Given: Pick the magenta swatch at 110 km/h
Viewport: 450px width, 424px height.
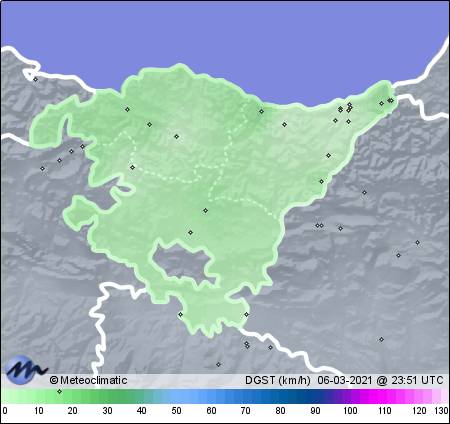Looking at the screenshot, I should 384,397.
